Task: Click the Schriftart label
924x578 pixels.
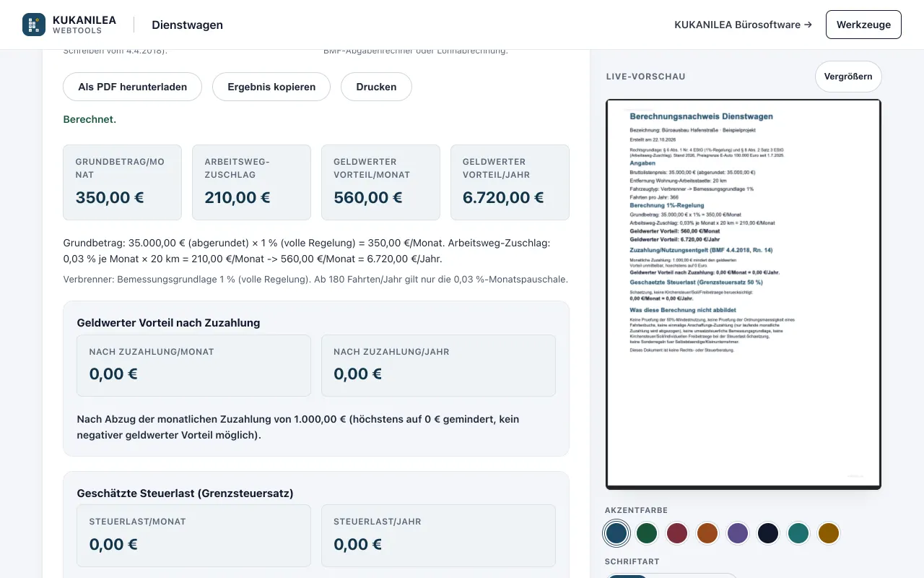Action: [x=632, y=561]
